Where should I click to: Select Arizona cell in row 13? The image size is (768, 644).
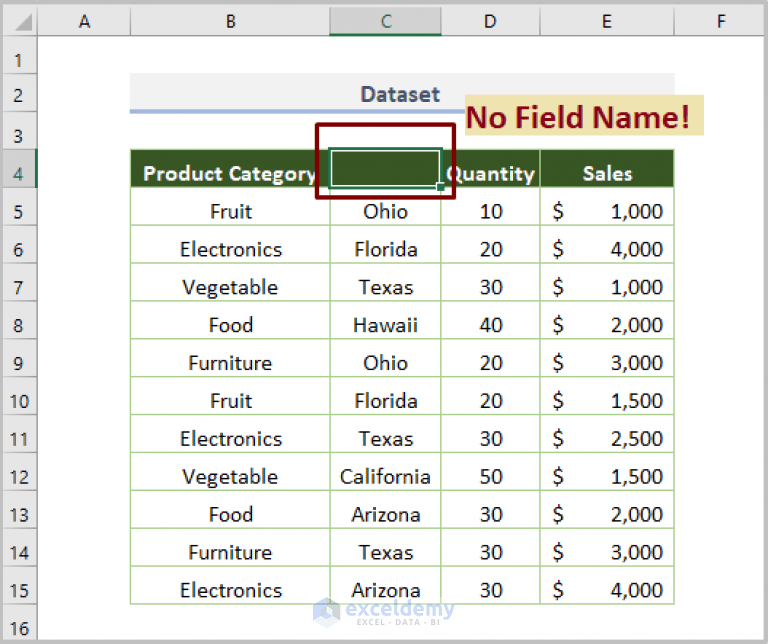click(385, 510)
